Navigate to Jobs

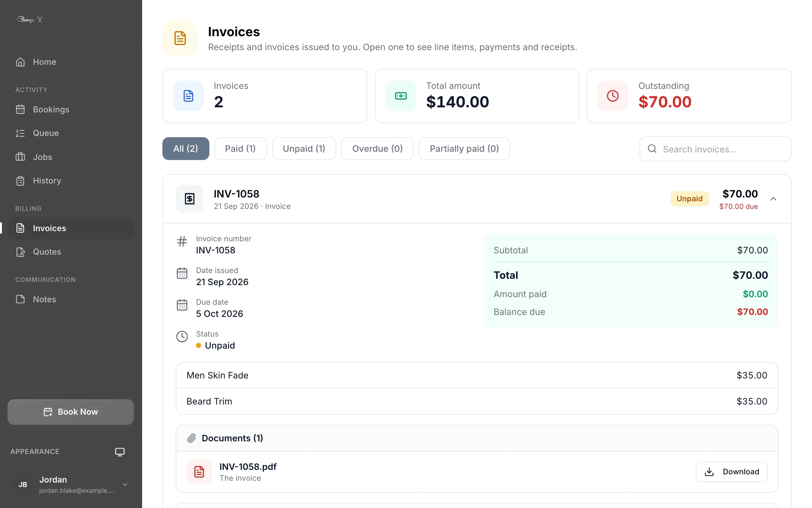point(71,157)
